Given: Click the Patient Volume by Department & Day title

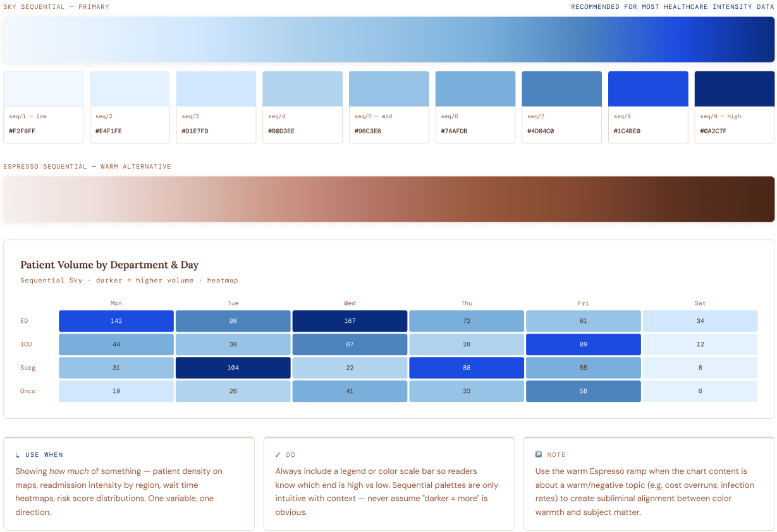Looking at the screenshot, I should (x=109, y=265).
